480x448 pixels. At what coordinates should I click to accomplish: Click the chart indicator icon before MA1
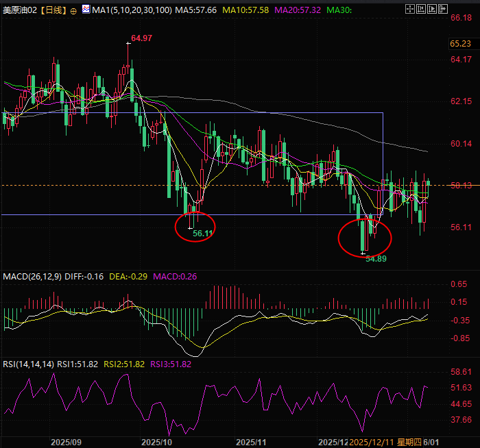85,11
